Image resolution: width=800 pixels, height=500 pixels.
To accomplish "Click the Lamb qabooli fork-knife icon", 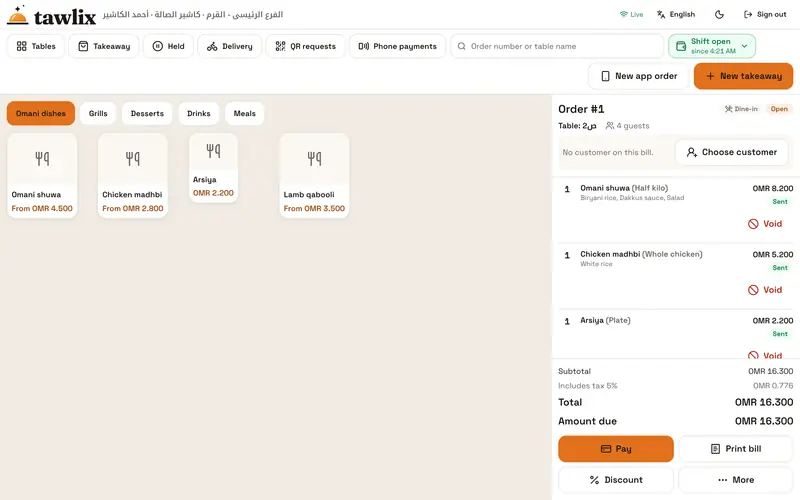I will point(314,159).
